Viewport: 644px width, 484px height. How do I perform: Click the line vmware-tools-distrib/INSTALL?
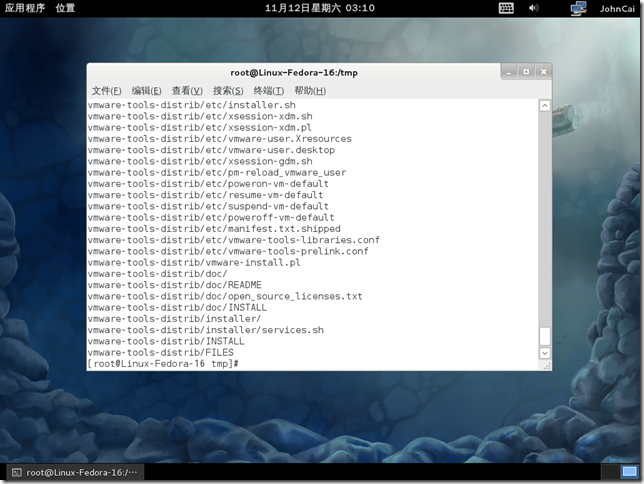tap(166, 341)
